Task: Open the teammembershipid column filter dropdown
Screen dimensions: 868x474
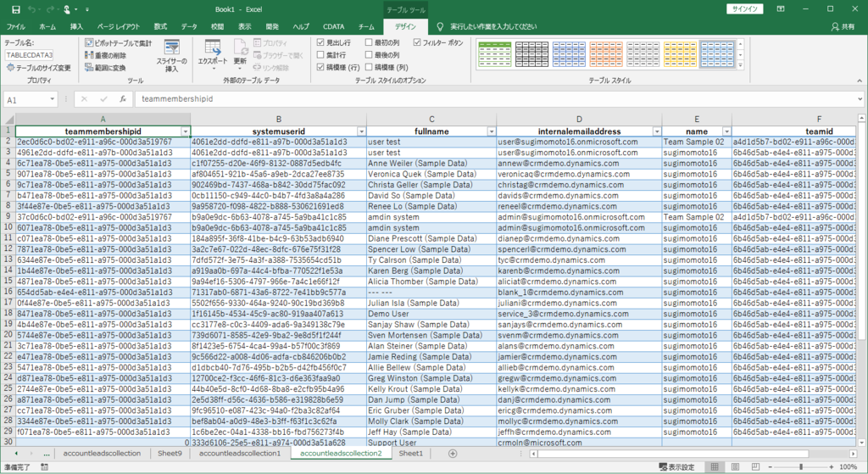Action: pos(186,131)
